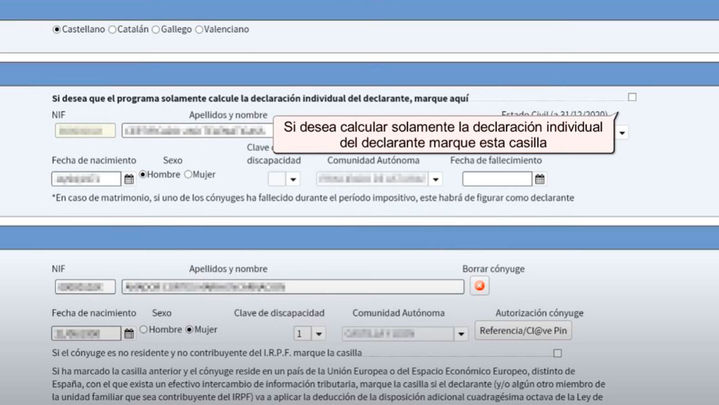Click into the Fecha de fallecimiento date field
This screenshot has width=719, height=405.
point(497,180)
